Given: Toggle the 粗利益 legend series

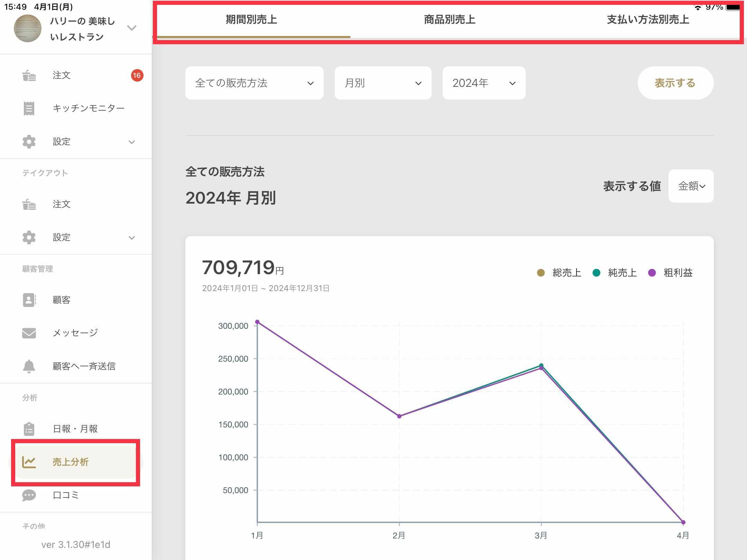Looking at the screenshot, I should (670, 273).
